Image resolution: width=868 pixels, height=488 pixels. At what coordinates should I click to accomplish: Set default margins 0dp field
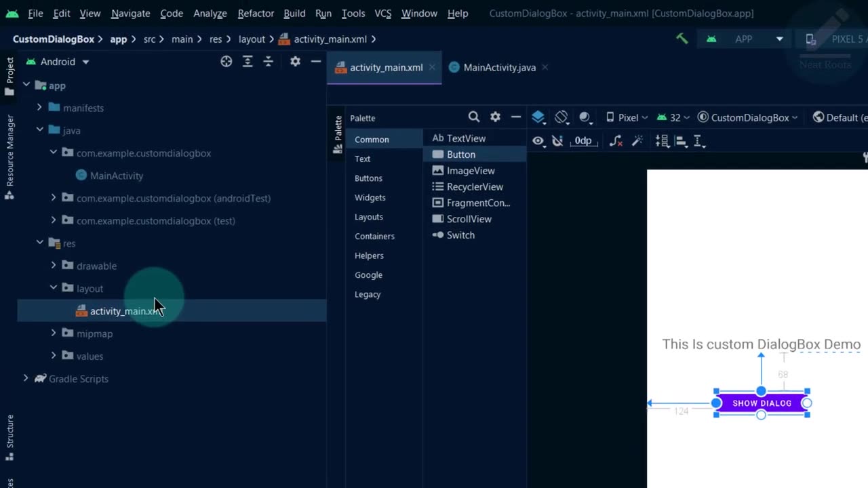[583, 141]
